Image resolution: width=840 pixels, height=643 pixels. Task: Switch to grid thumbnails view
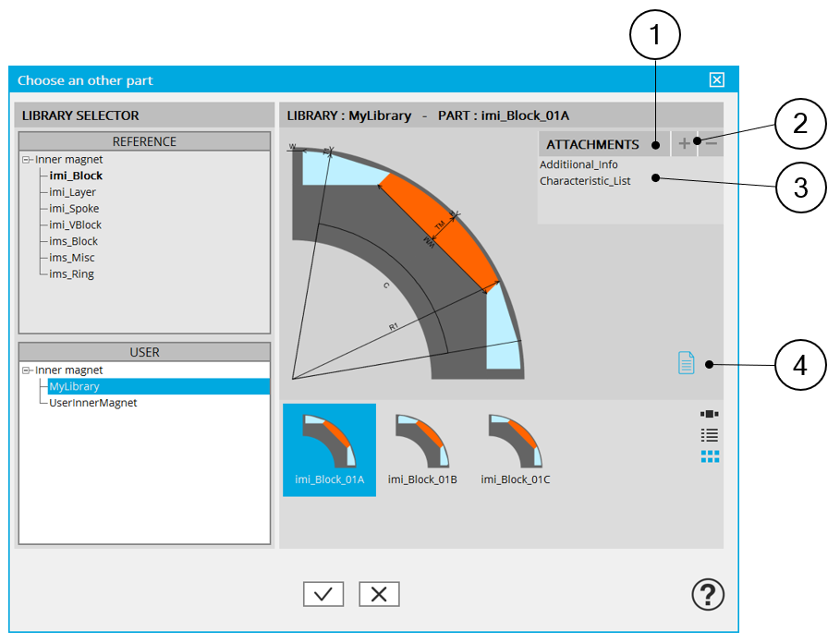coord(710,456)
